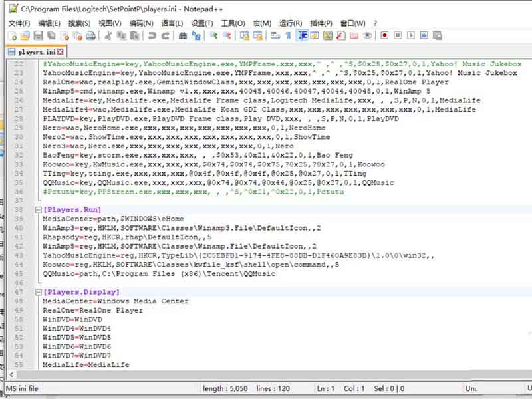
Task: Open Folder as Workspace icon
Action: pos(354,36)
